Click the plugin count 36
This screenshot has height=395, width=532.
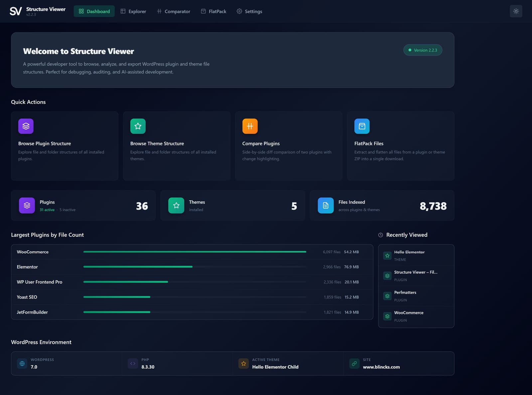point(142,206)
